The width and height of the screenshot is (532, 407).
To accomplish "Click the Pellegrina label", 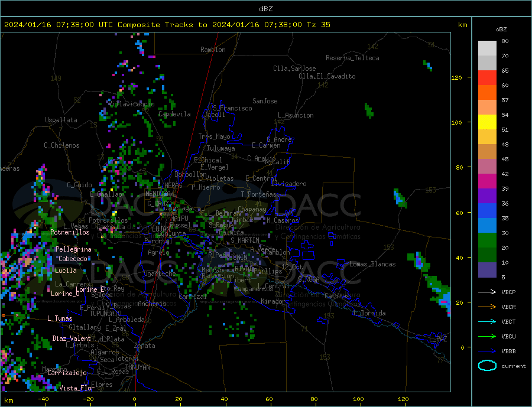I will pyautogui.click(x=73, y=249).
